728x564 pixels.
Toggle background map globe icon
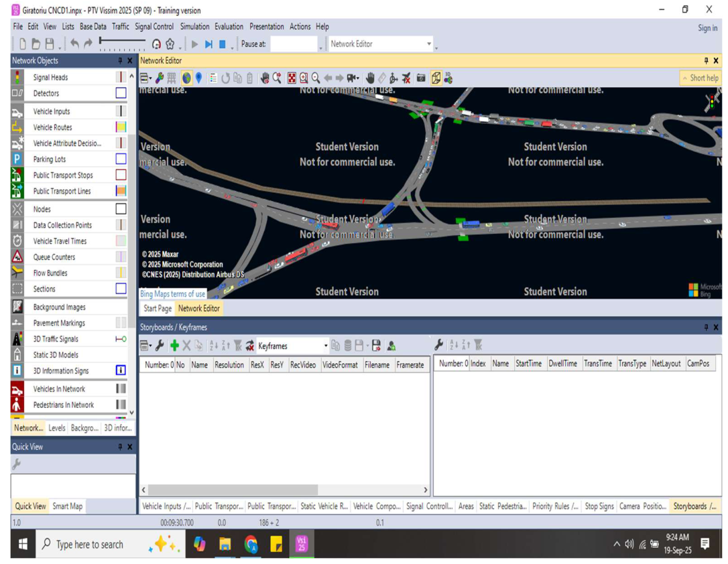tap(186, 78)
